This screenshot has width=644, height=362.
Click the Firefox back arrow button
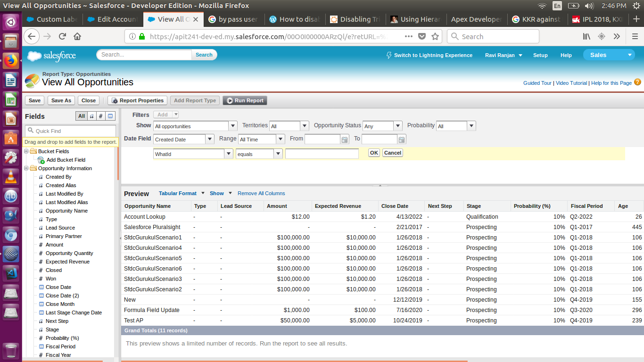tap(31, 36)
